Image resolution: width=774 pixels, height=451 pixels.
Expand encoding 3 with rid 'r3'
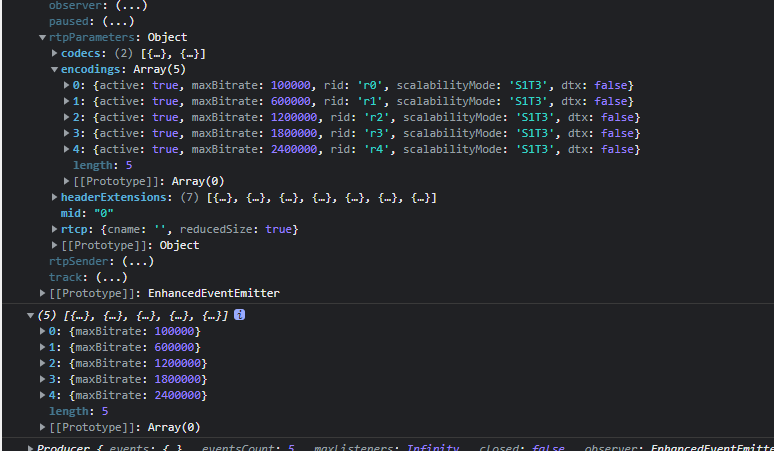tap(66, 133)
